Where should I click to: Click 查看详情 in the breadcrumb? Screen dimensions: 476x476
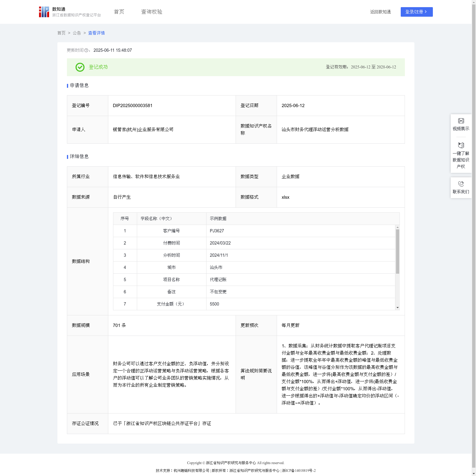(96, 33)
